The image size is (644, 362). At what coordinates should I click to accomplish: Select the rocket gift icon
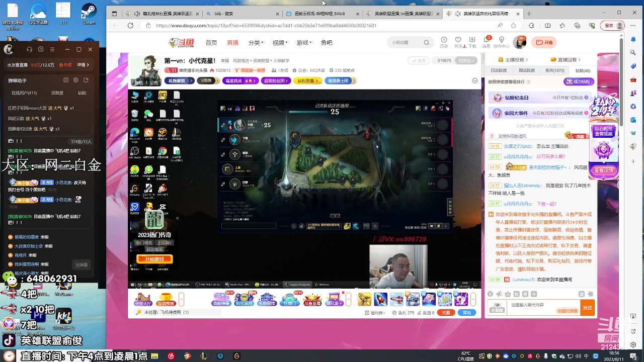coord(380,299)
